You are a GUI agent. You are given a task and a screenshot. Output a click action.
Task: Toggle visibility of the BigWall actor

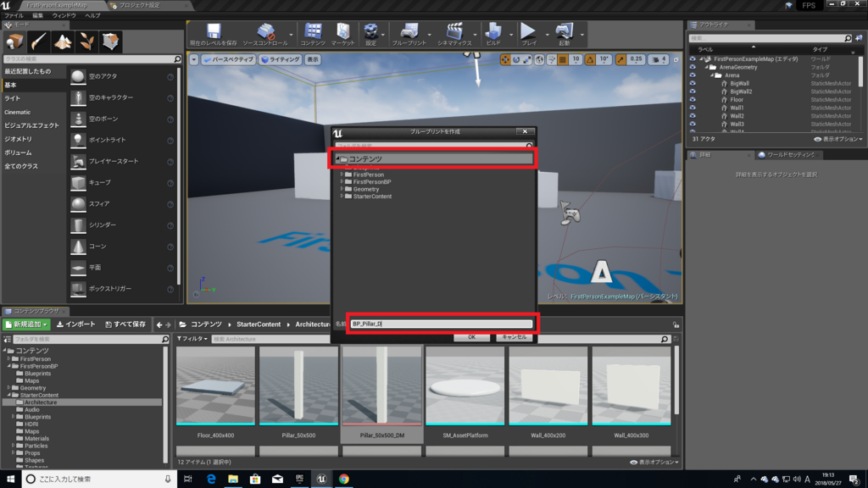coord(693,84)
